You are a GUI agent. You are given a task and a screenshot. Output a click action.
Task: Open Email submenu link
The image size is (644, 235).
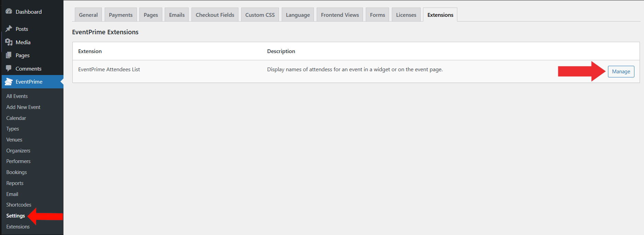tap(12, 194)
